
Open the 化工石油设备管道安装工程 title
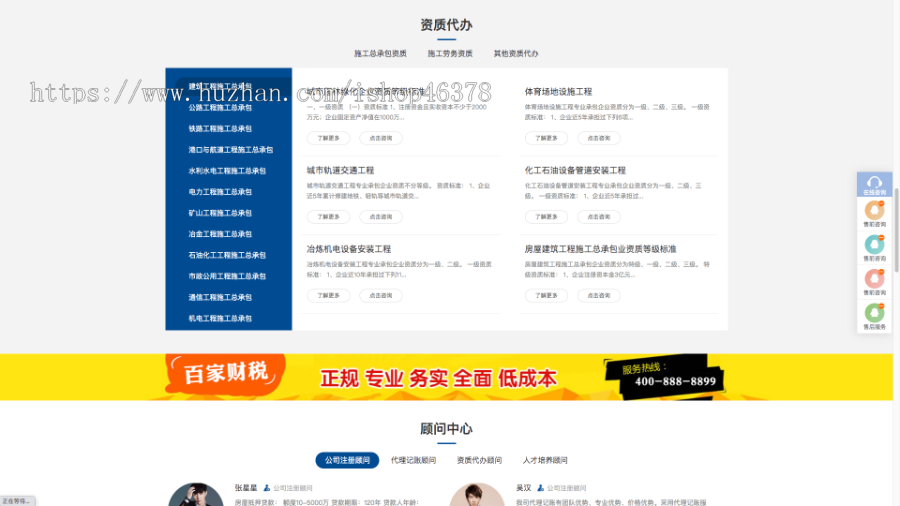(x=575, y=170)
